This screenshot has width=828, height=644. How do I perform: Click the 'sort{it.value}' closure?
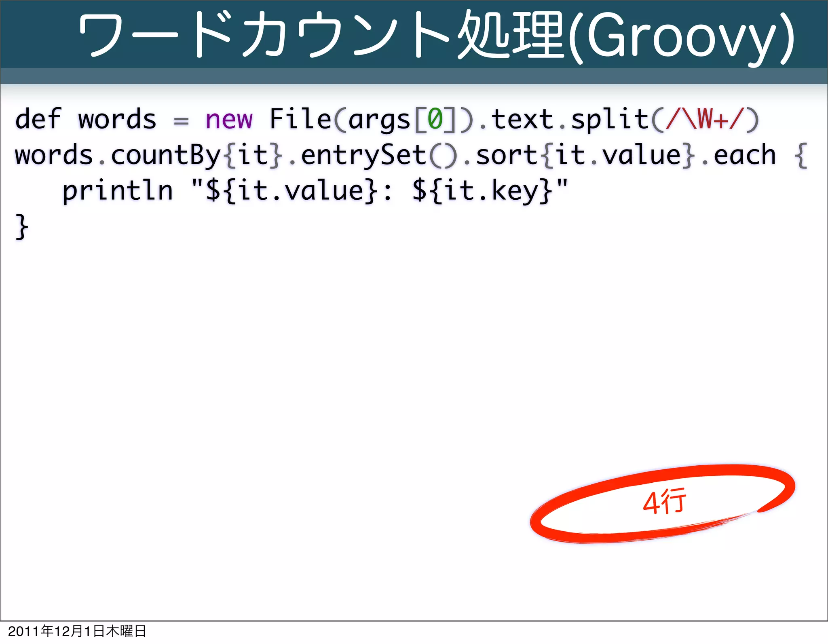click(586, 155)
